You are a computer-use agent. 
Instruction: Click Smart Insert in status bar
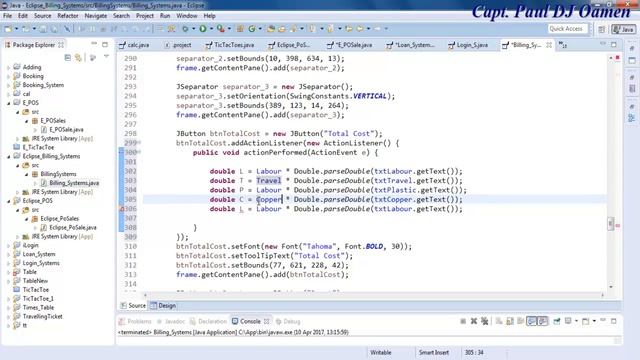(x=434, y=352)
